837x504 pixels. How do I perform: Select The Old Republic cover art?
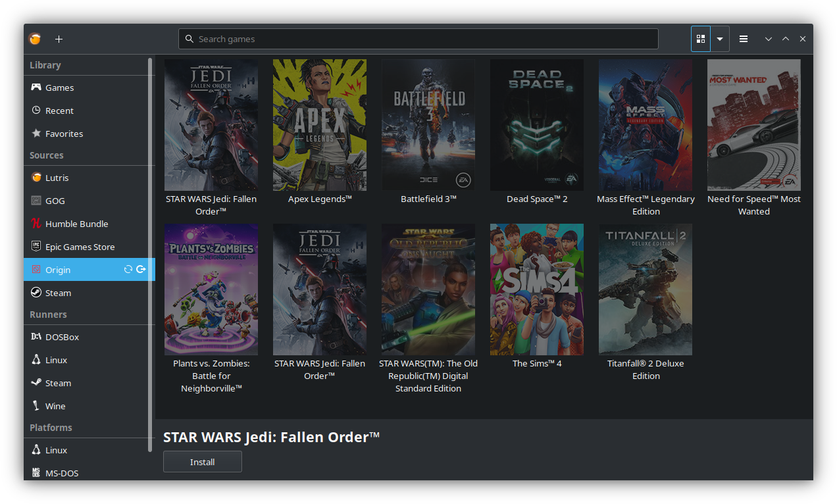point(428,290)
